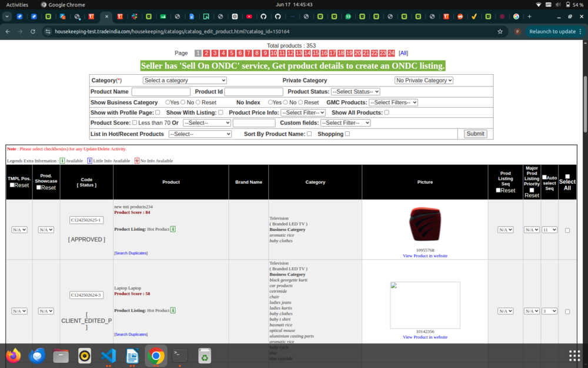Open the Trash icon in dock
588x368 pixels.
point(205,356)
